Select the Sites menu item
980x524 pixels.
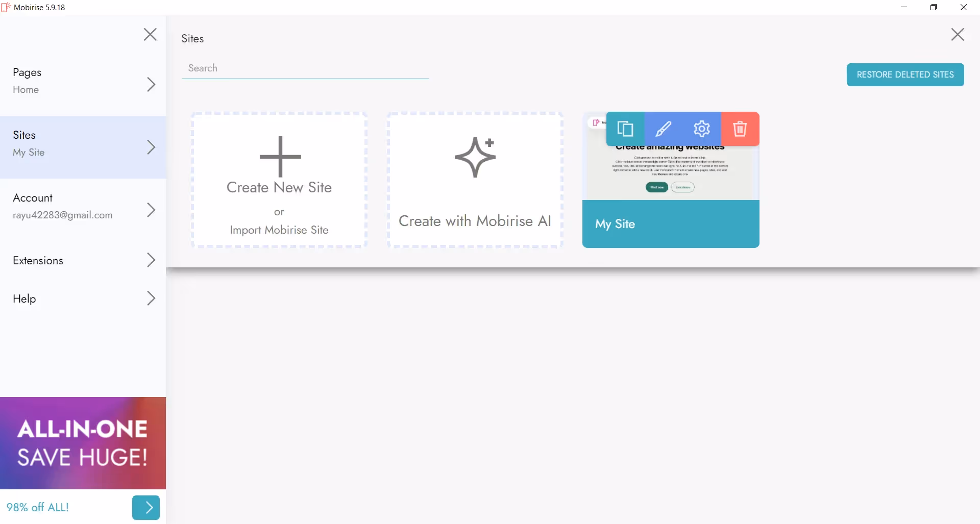[83, 147]
